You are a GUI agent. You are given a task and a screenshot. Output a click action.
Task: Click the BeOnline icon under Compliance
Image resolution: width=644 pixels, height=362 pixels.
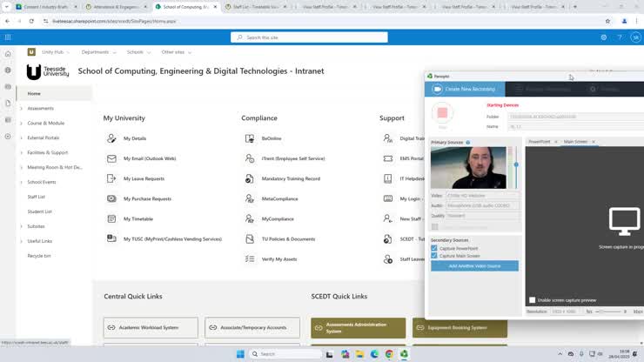tap(249, 138)
